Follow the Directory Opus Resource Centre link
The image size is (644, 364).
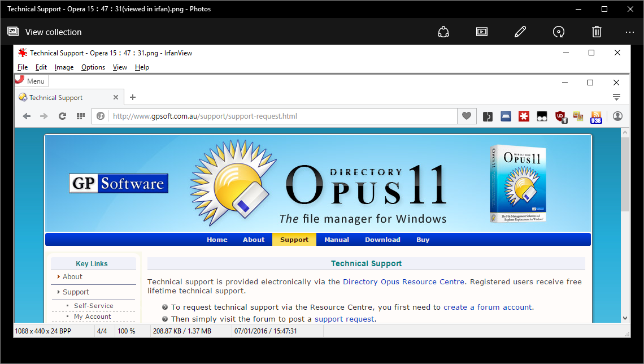click(x=404, y=282)
